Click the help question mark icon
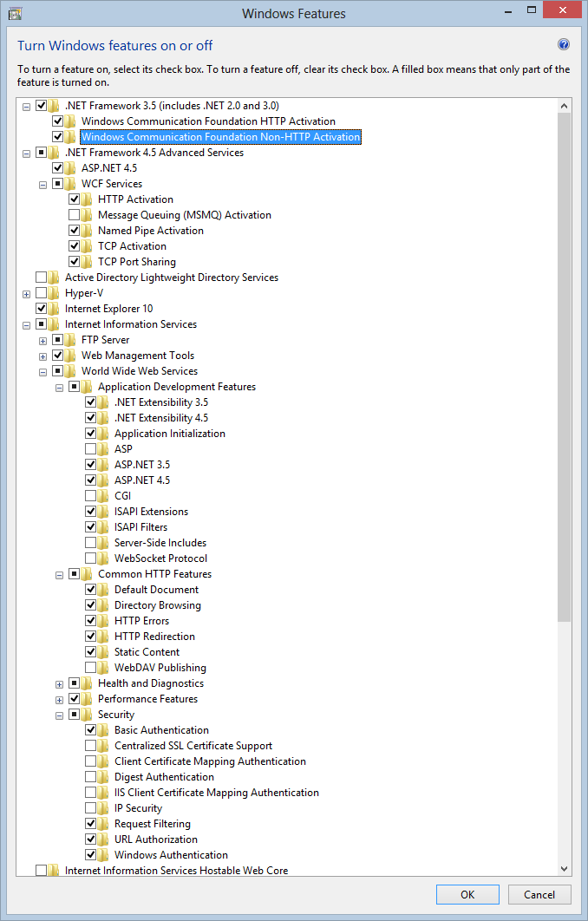 point(564,45)
